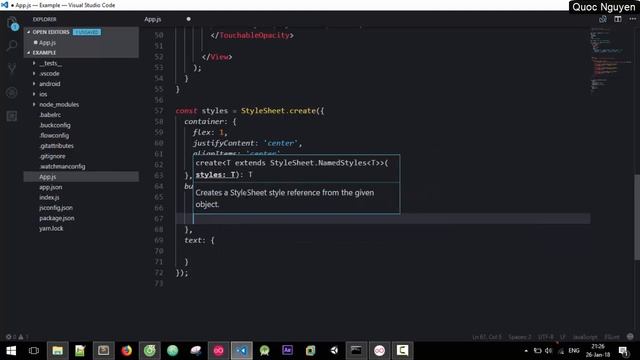
Task: Open the Debug view in activity bar
Action: (x=12, y=92)
